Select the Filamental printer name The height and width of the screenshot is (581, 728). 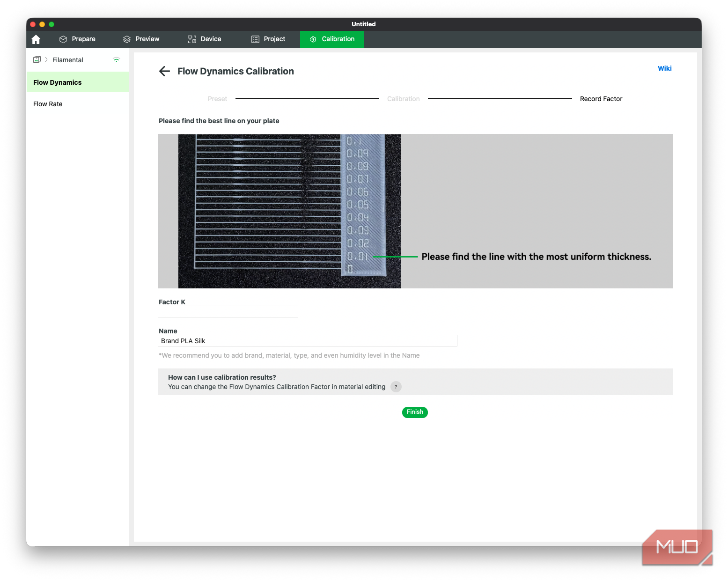68,60
